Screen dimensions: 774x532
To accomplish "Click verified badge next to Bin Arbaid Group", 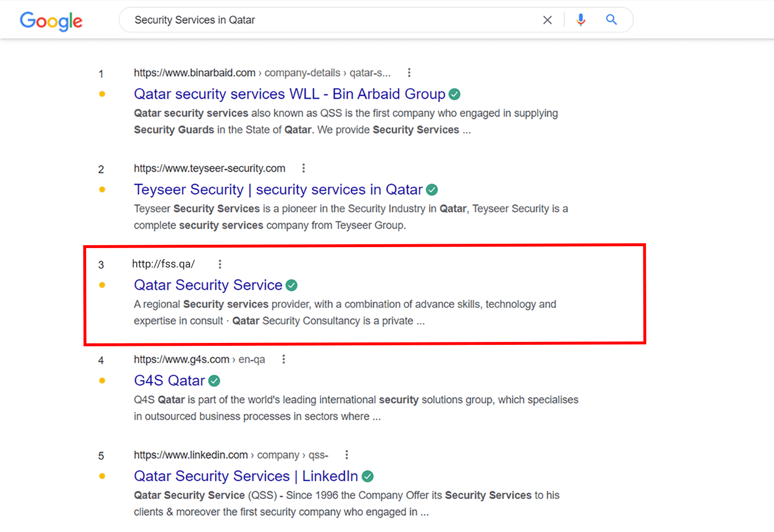I will [455, 94].
